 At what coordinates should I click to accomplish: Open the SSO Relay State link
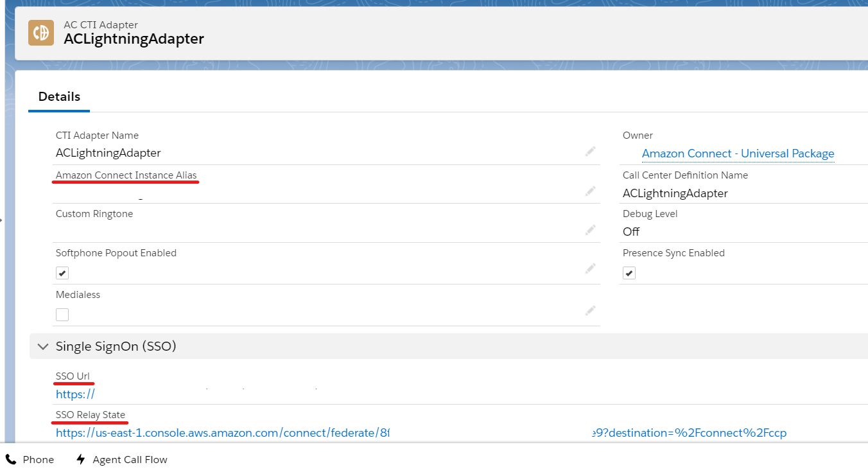(x=421, y=433)
